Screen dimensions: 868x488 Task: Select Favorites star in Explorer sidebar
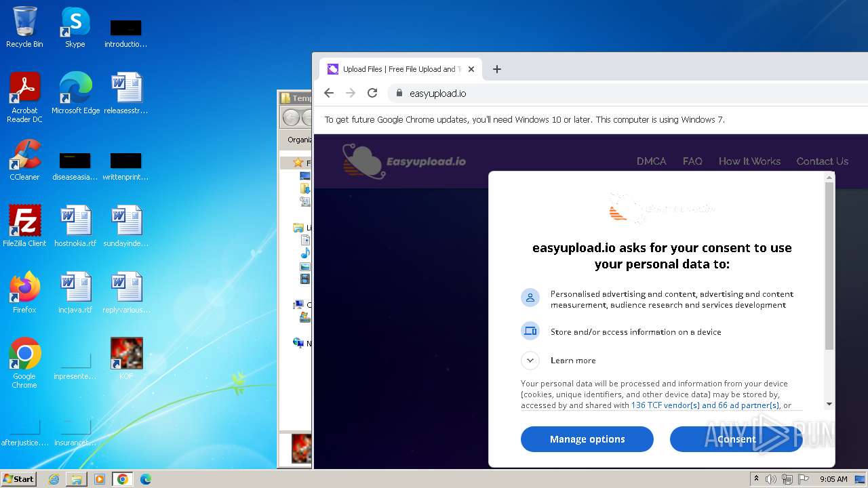298,163
